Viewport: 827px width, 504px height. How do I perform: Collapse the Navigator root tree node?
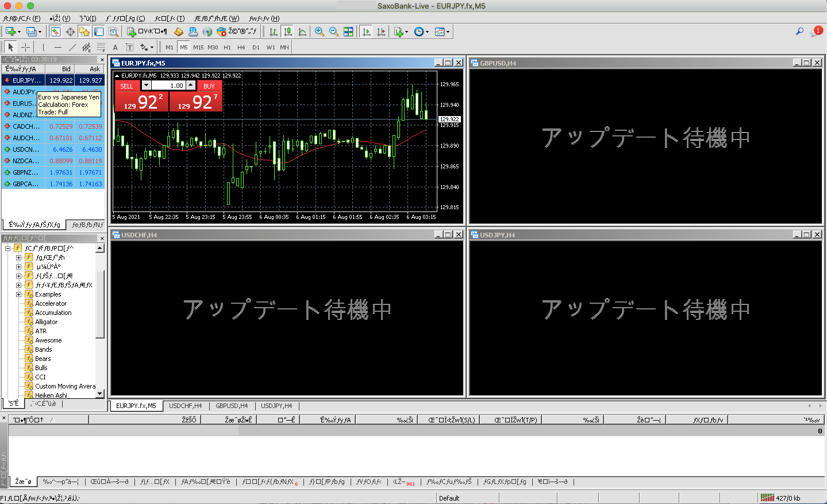(8, 248)
